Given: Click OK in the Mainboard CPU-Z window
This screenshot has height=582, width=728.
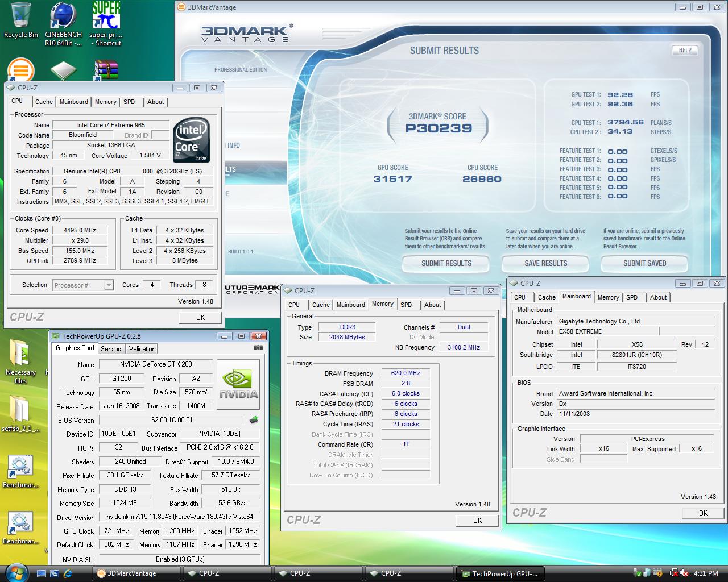Looking at the screenshot, I should click(x=703, y=513).
